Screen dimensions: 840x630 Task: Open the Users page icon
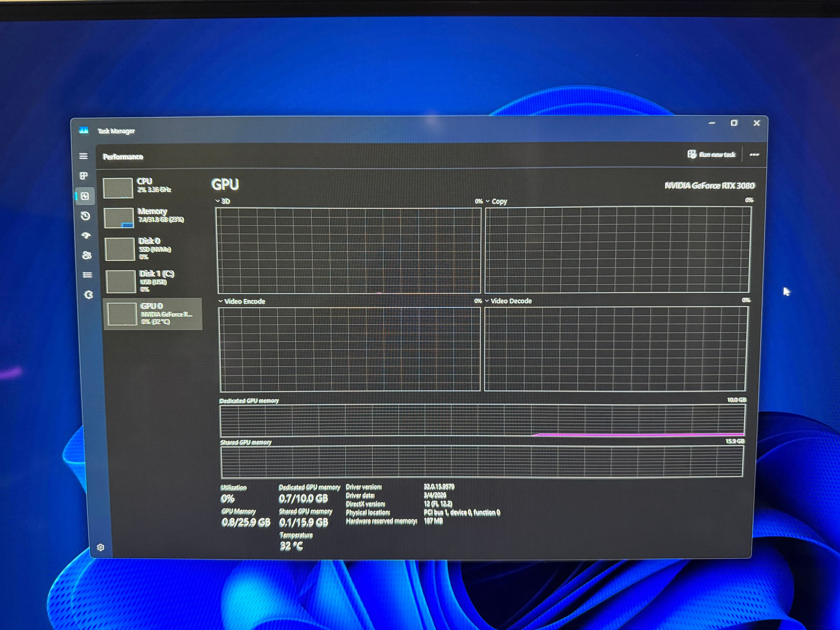coord(87,255)
